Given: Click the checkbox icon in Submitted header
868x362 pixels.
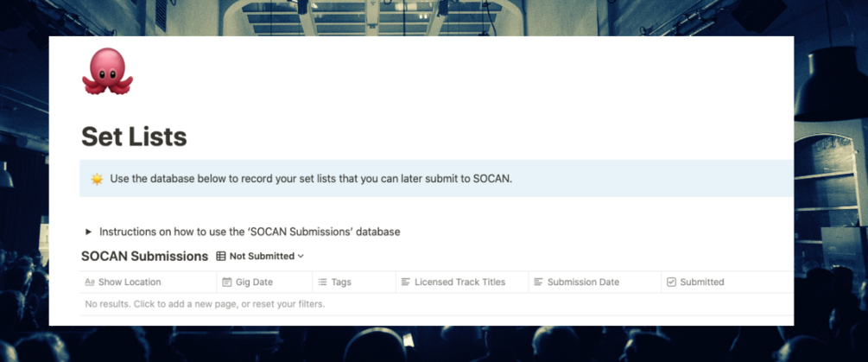Looking at the screenshot, I should [x=671, y=283].
